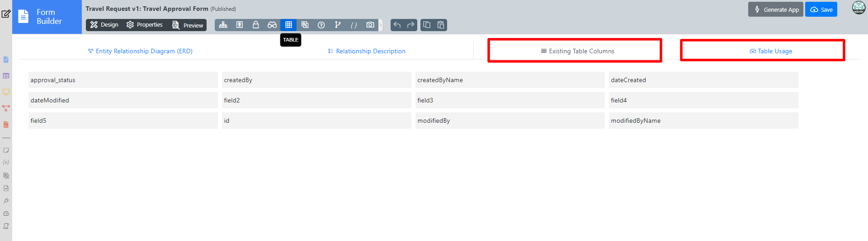Open the form Properties settings
The image size is (868, 241).
coord(145,25)
